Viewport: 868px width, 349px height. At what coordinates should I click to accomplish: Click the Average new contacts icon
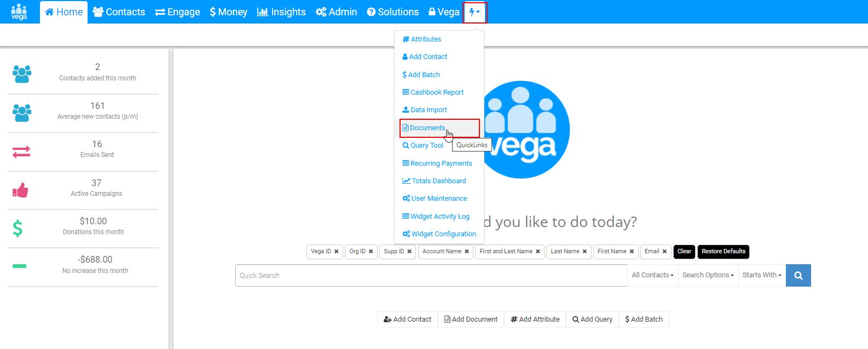[22, 113]
